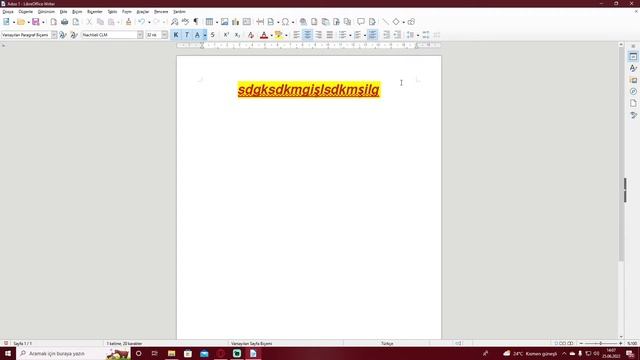Open the Görünüm menu
640x360 pixels.
[46, 12]
